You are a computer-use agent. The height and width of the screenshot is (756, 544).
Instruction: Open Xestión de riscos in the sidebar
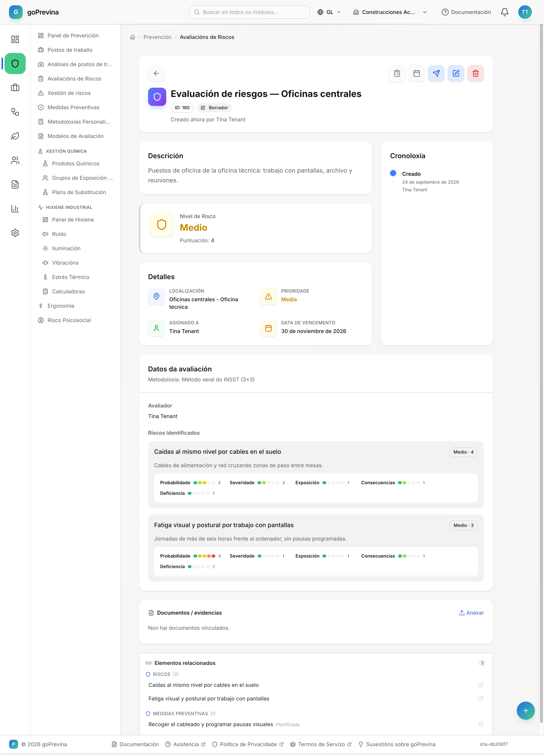coord(75,93)
